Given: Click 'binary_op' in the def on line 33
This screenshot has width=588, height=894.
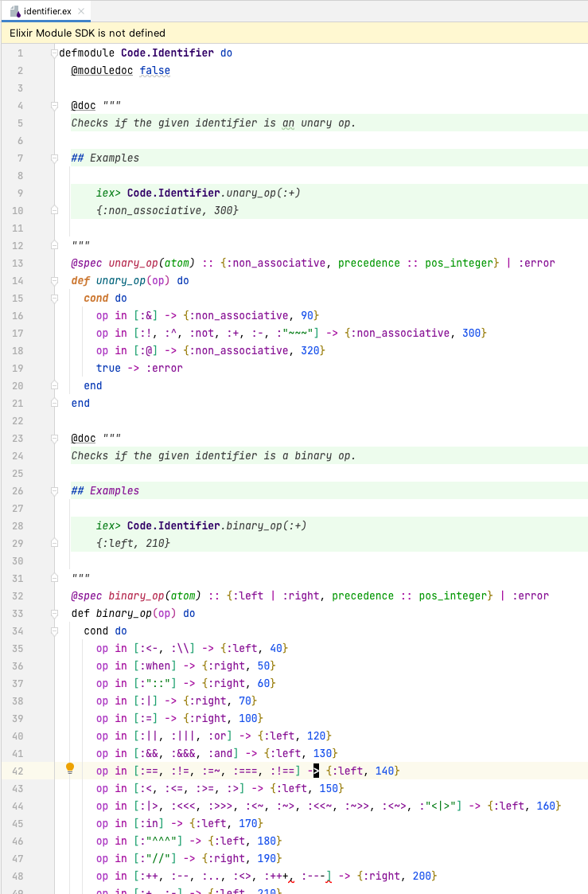Looking at the screenshot, I should (123, 614).
